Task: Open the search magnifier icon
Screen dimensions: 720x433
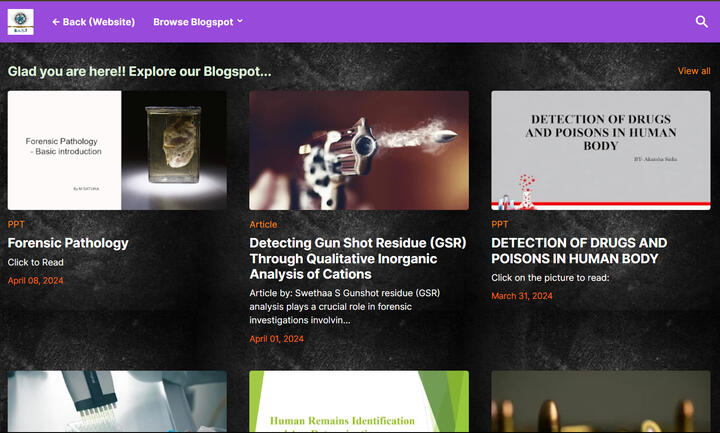Action: click(x=701, y=22)
